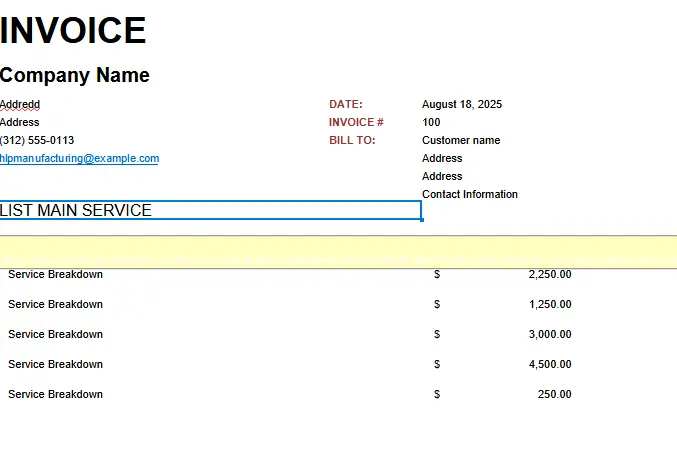Click the LIST MAIN SERVICE selected cell

point(210,210)
